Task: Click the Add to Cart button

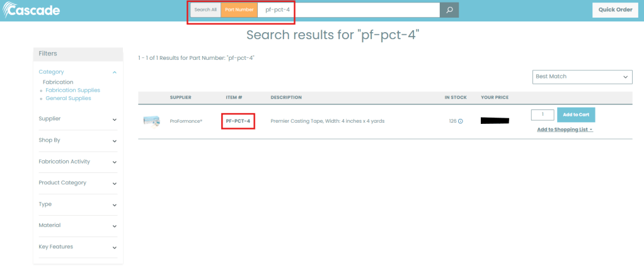Action: click(576, 114)
